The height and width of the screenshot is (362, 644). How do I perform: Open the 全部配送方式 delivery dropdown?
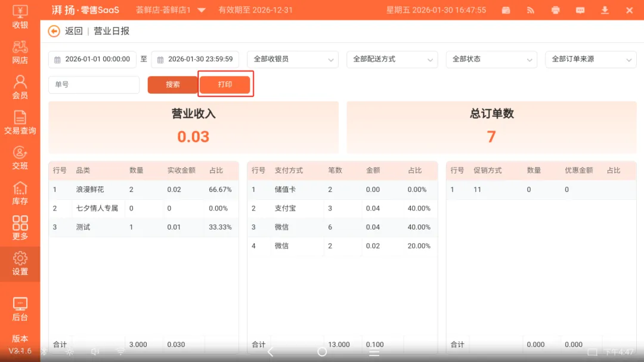[392, 59]
